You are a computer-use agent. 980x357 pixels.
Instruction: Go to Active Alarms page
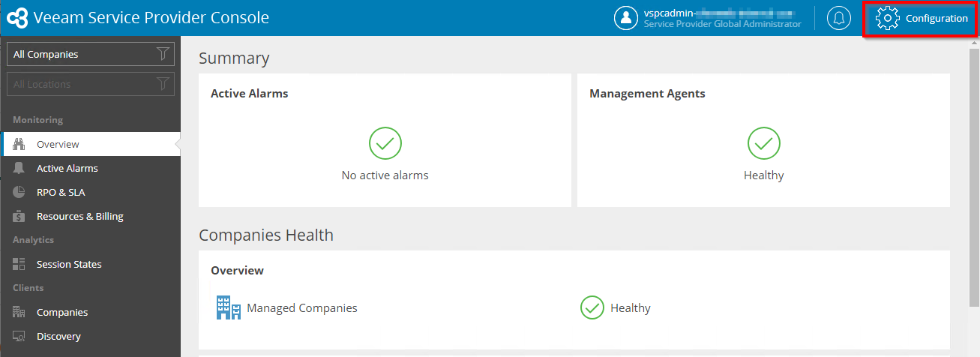90,168
